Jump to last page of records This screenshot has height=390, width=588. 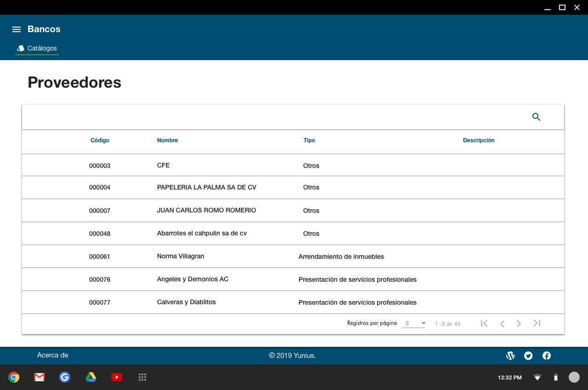pyautogui.click(x=537, y=323)
